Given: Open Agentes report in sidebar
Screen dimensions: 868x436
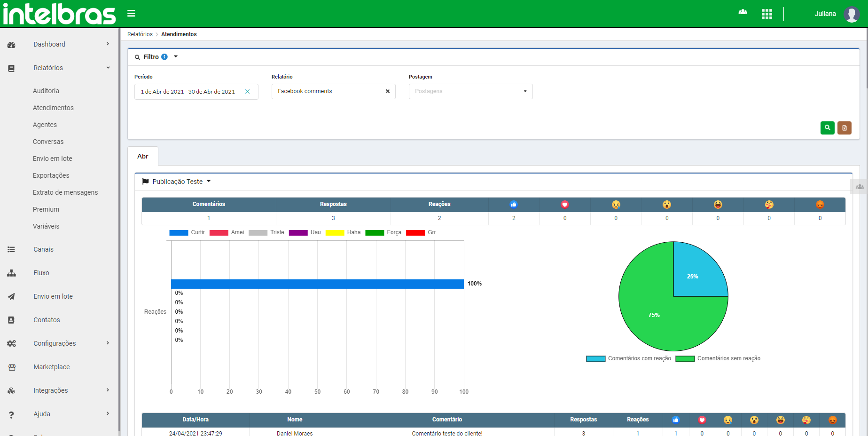Looking at the screenshot, I should (45, 125).
